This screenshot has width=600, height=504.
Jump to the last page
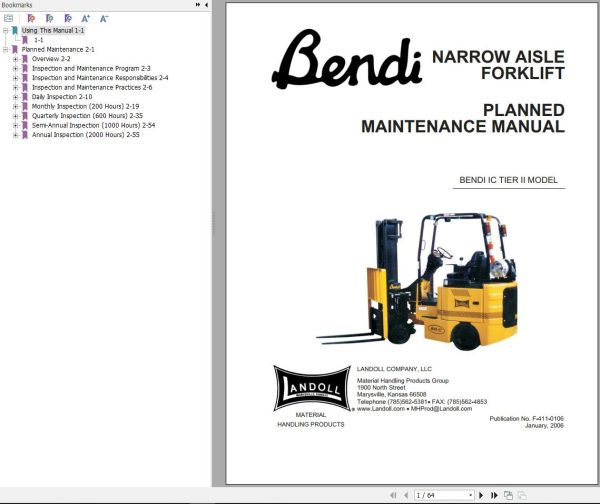pyautogui.click(x=494, y=495)
